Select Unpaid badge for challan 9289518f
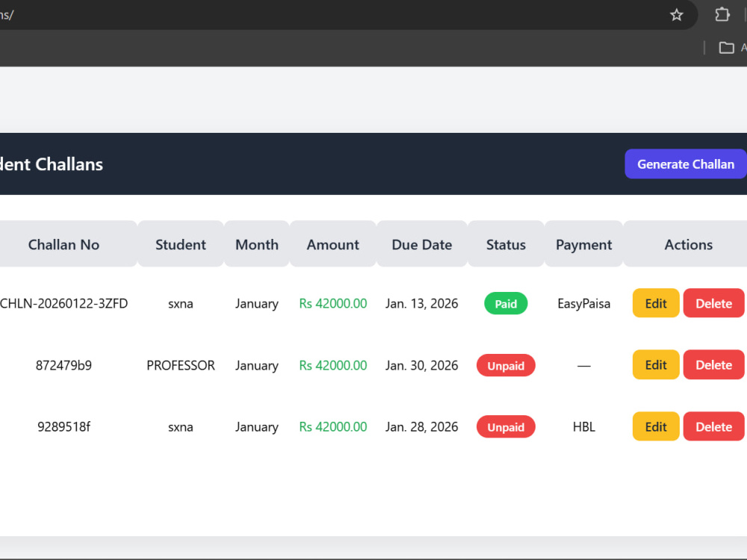Viewport: 747px width, 560px height. pyautogui.click(x=506, y=426)
